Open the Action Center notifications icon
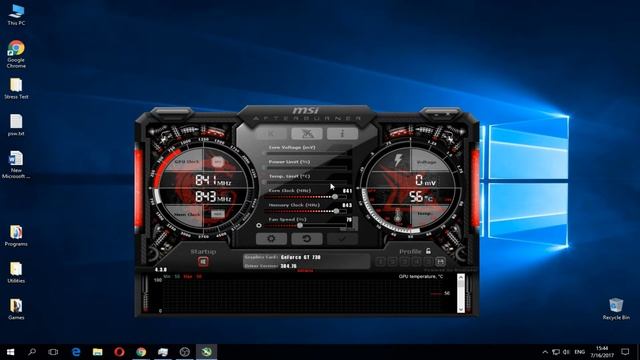 click(625, 351)
